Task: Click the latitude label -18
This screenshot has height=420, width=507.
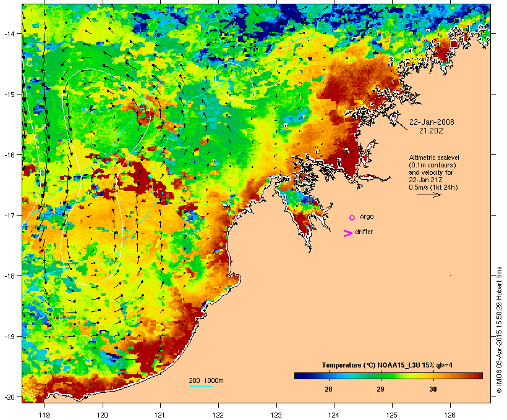Action: point(9,276)
